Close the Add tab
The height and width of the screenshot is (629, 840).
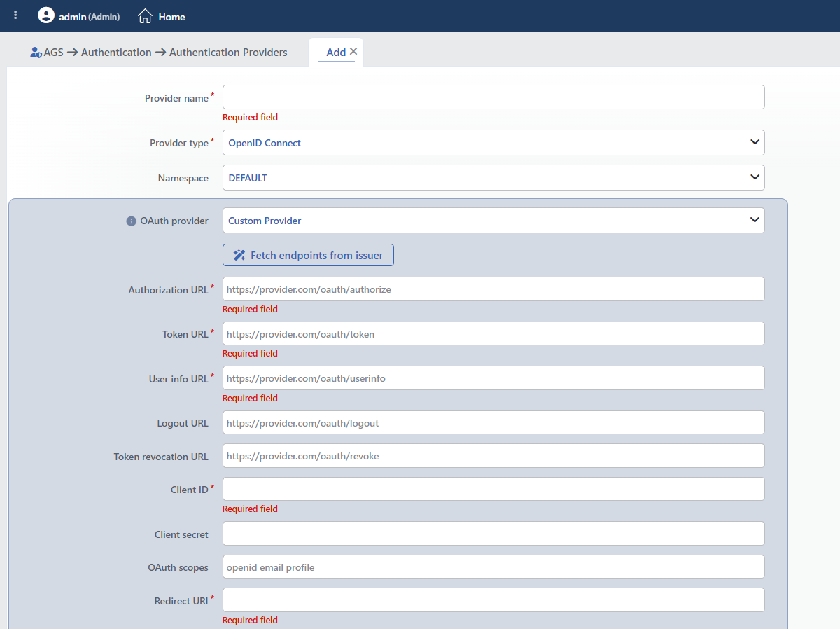click(353, 51)
